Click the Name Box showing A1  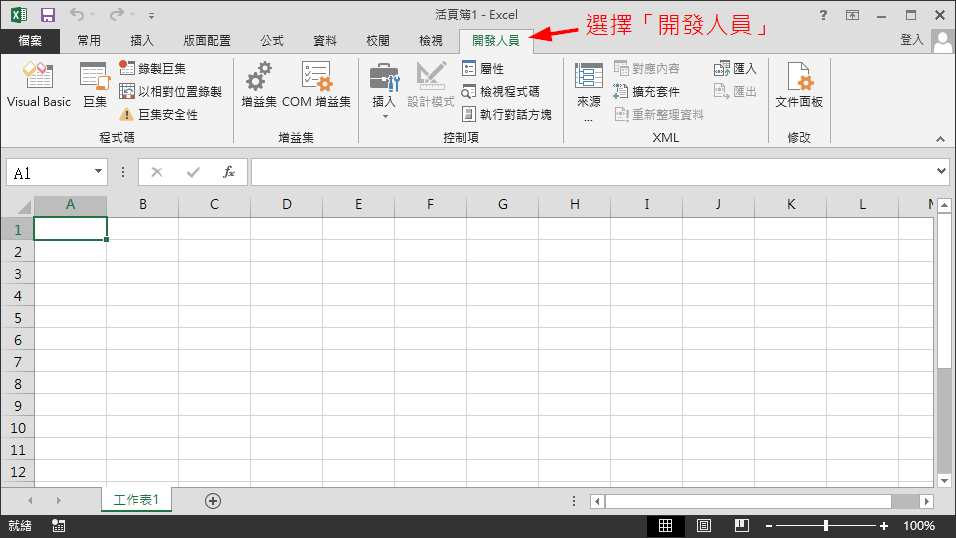click(x=49, y=173)
